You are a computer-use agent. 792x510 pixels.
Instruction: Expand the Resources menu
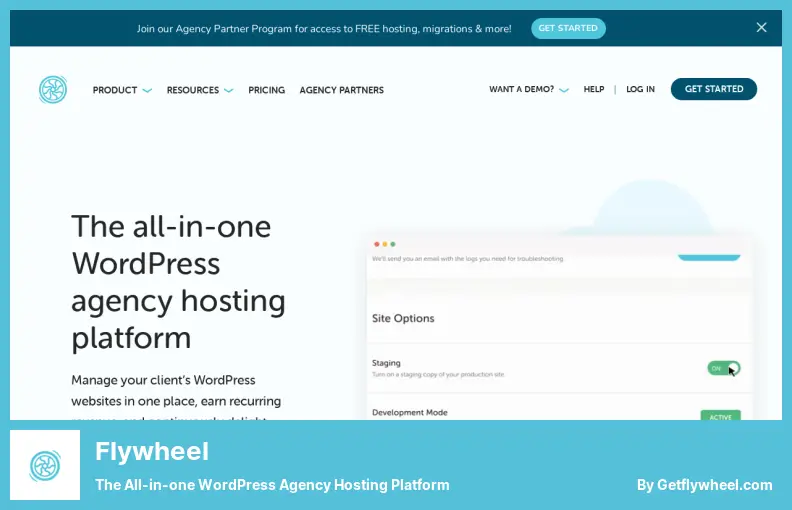(x=200, y=90)
